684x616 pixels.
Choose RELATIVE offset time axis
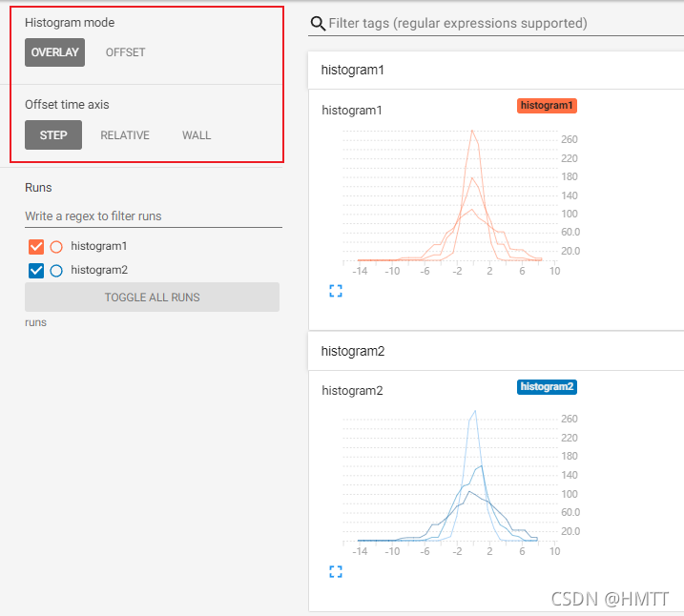click(125, 135)
